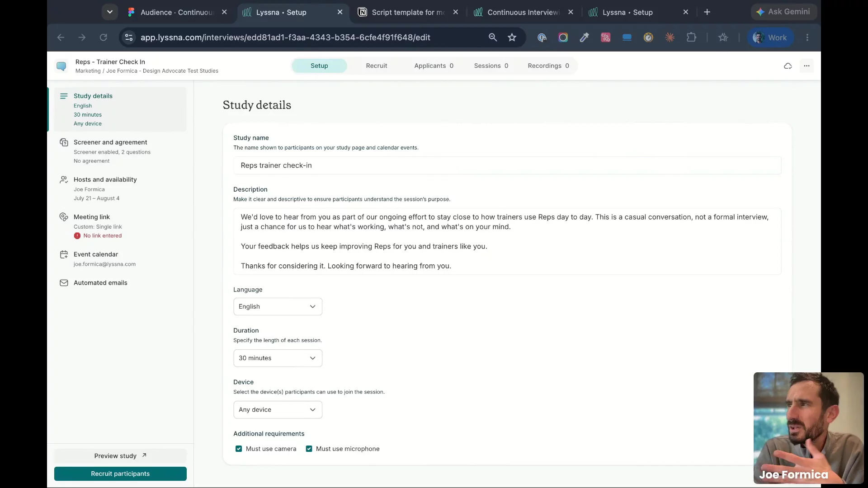868x488 pixels.
Task: Open the Device dropdown
Action: pos(278,409)
